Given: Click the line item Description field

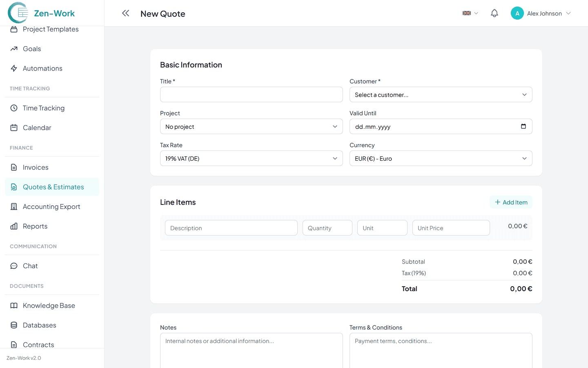Looking at the screenshot, I should pos(231,228).
